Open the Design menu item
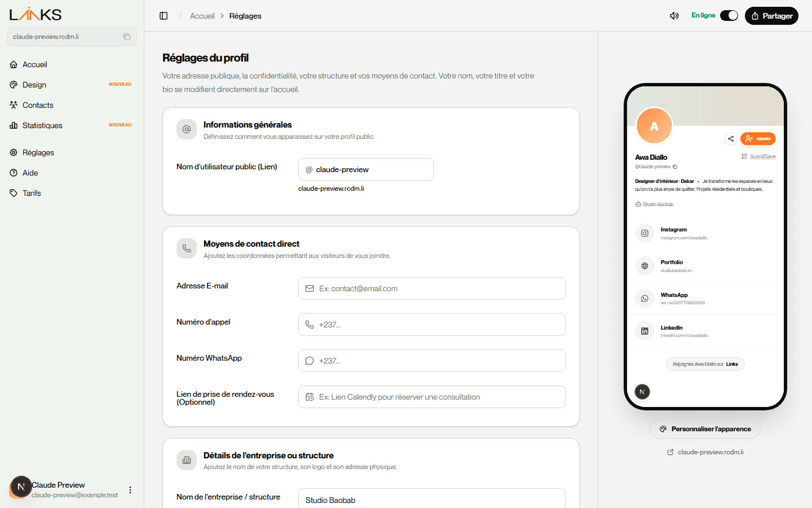Image resolution: width=812 pixels, height=508 pixels. [x=72, y=85]
